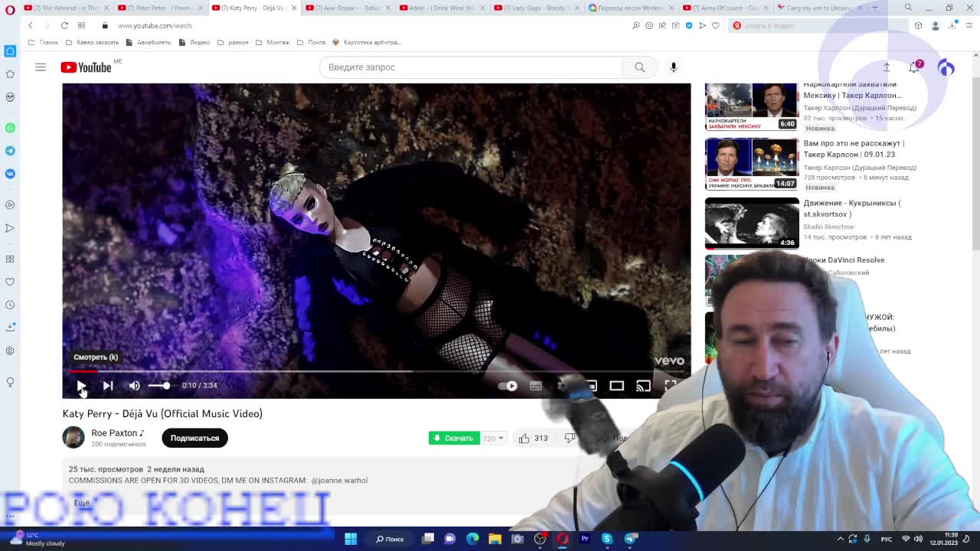Add page to bookmarks heart icon

(715, 26)
